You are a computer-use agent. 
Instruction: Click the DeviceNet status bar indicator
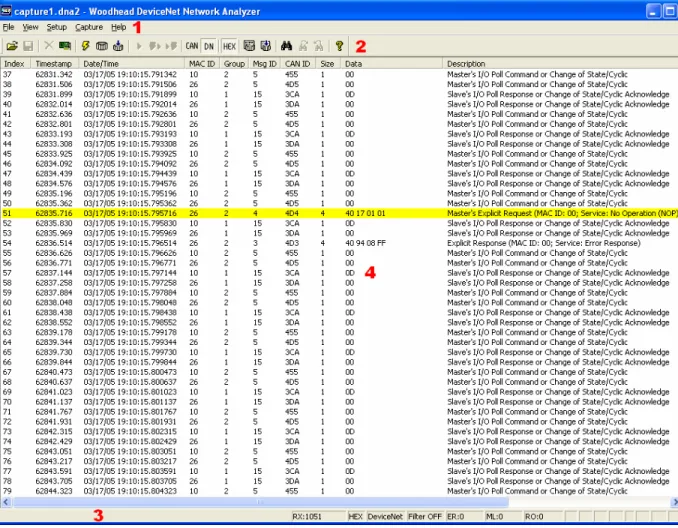point(385,516)
